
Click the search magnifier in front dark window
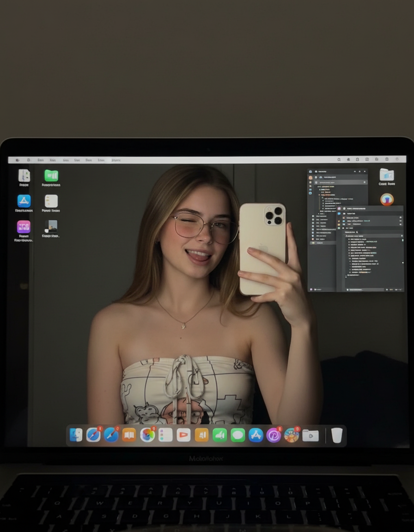(x=357, y=232)
